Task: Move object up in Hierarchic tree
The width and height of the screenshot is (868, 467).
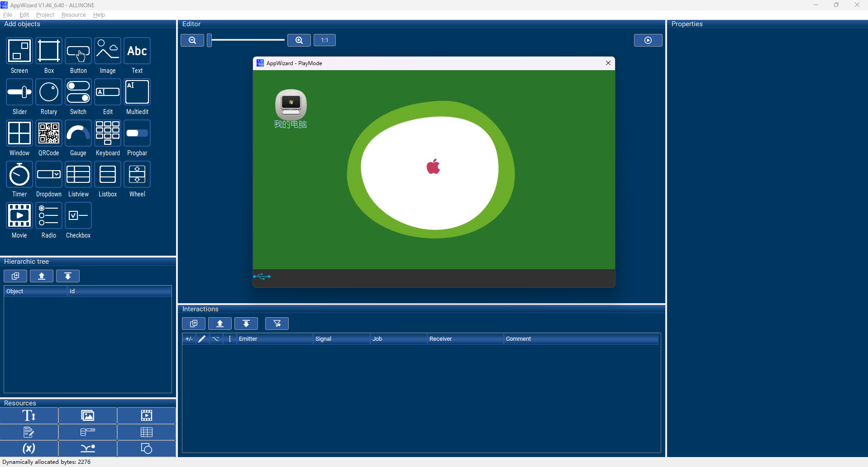Action: (x=42, y=276)
